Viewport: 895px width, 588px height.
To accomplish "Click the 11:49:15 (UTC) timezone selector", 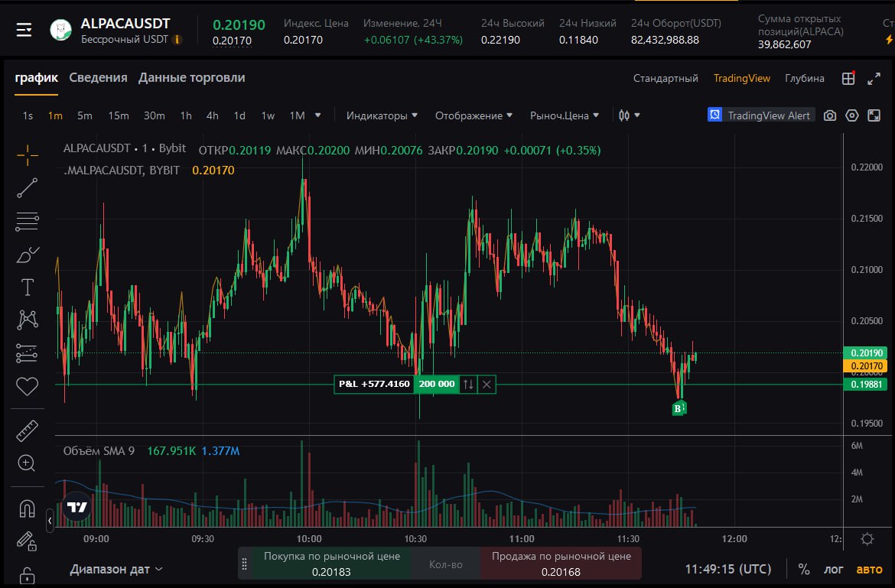I will coord(727,569).
